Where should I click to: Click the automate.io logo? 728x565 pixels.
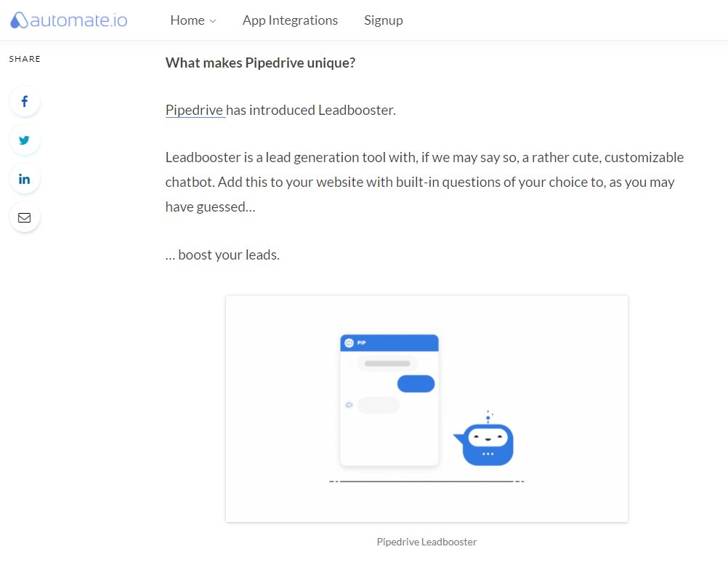[69, 20]
